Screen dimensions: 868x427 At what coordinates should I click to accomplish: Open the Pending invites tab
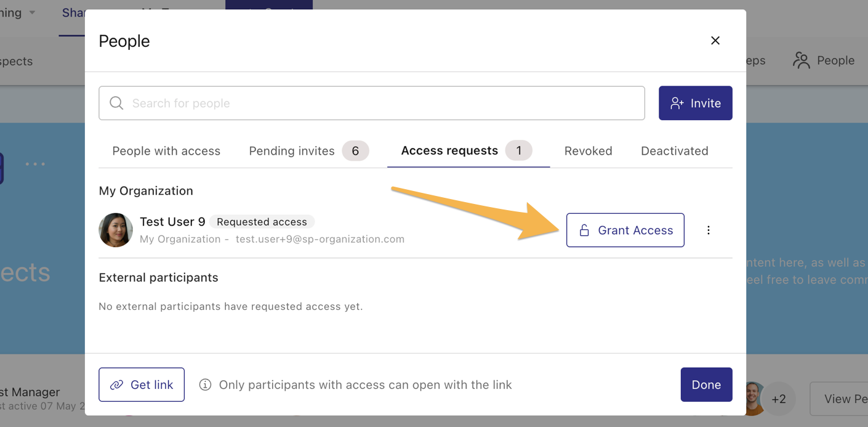point(291,150)
